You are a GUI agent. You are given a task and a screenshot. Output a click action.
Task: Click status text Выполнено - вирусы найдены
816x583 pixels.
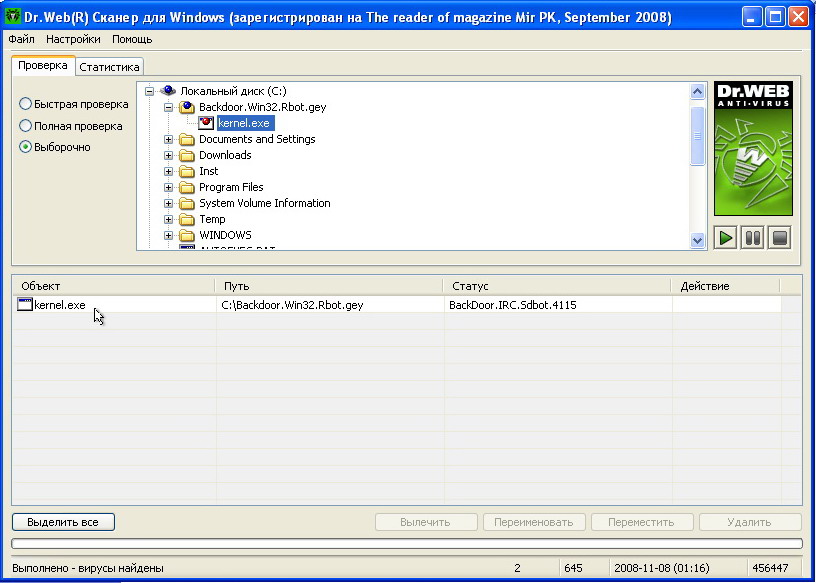point(87,568)
